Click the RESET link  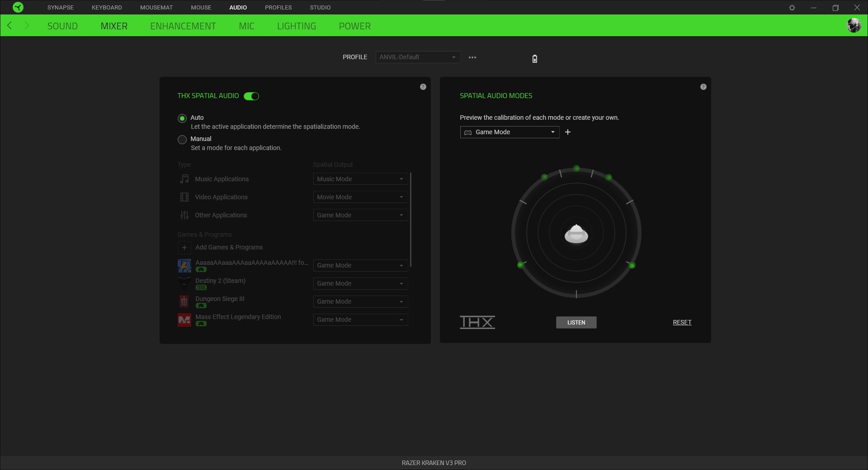[x=681, y=322]
